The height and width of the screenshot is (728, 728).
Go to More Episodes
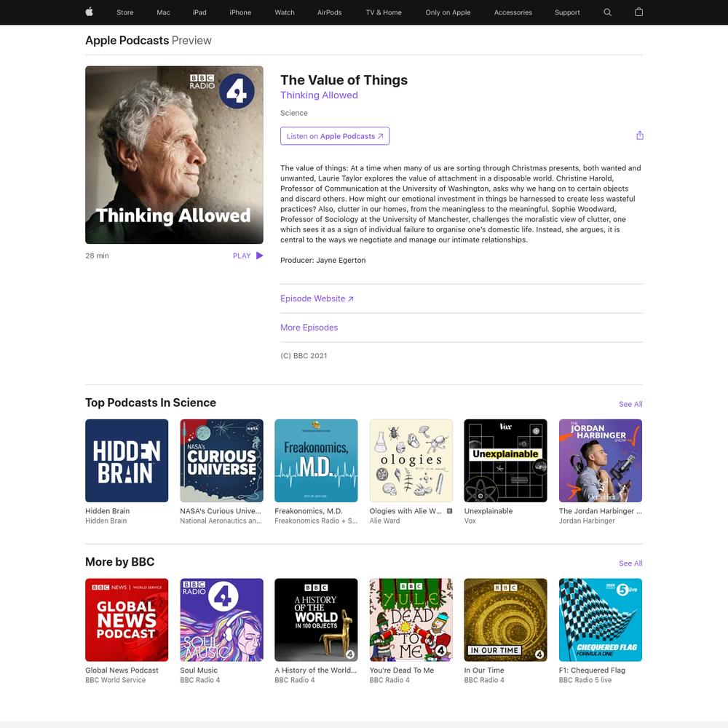[x=309, y=328]
